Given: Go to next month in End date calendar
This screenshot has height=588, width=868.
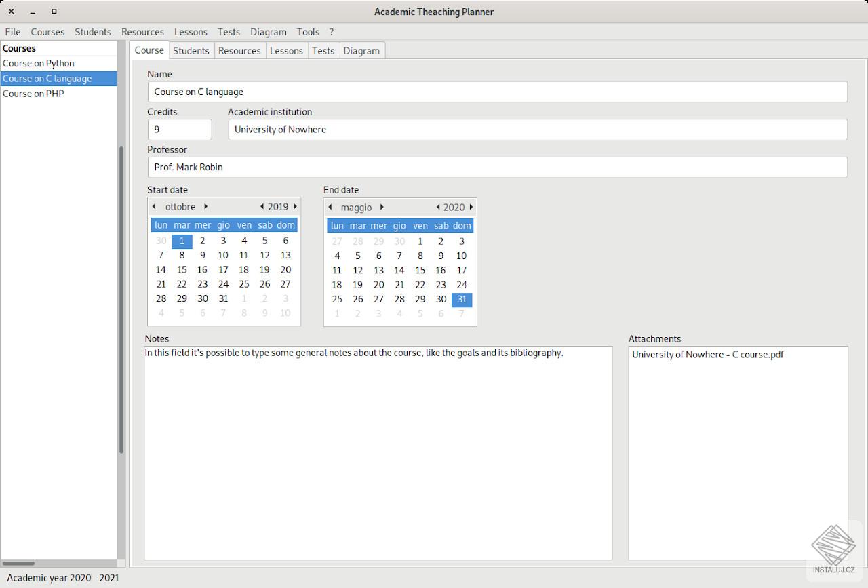Looking at the screenshot, I should 382,208.
